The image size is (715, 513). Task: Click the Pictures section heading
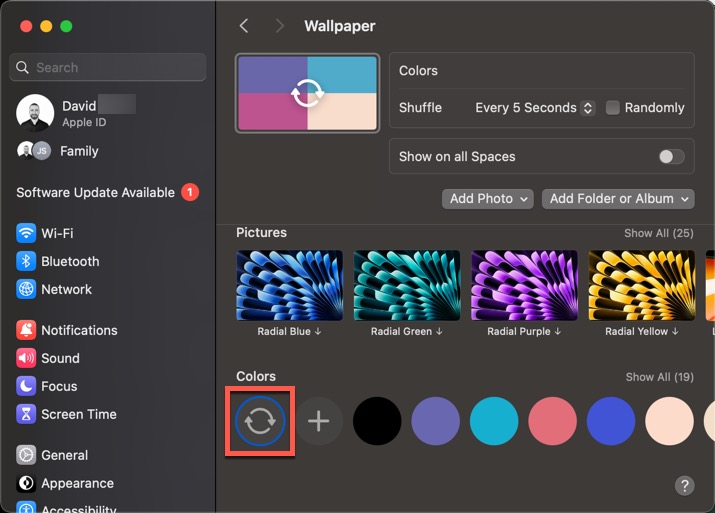click(261, 233)
